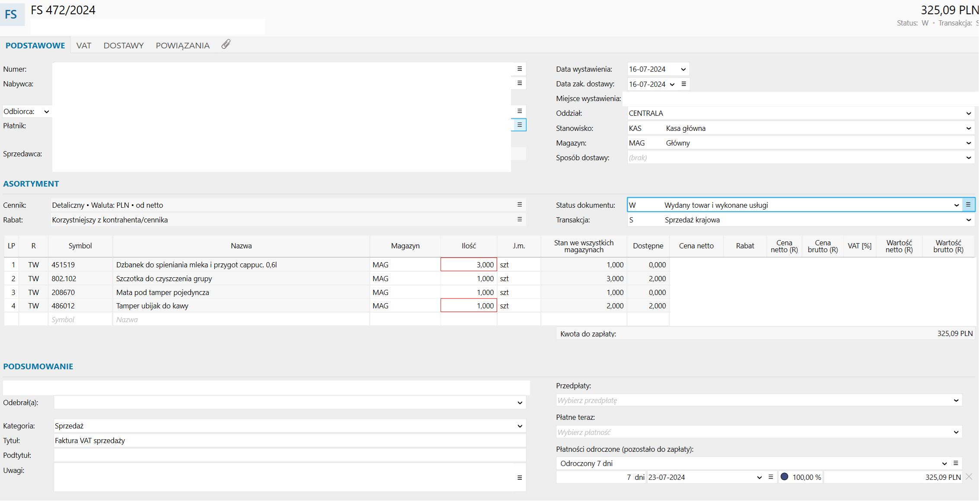Click the blue circle payment indicator
Screen dimensions: 980x501
[x=784, y=477]
